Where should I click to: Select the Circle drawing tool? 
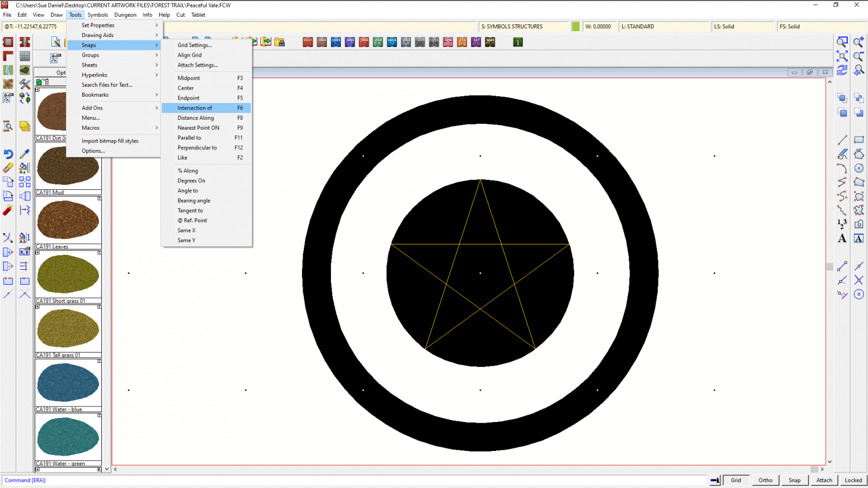point(859,168)
